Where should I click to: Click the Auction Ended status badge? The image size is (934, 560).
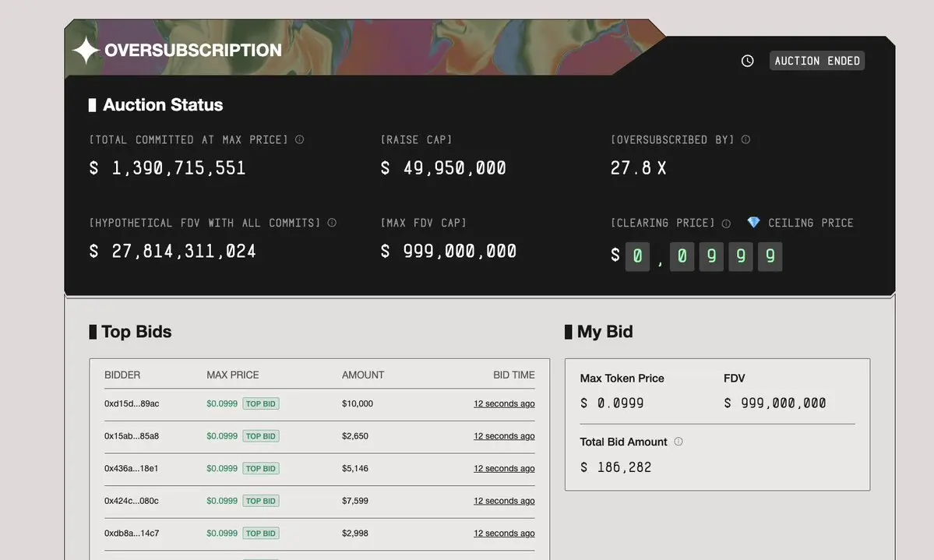[817, 61]
